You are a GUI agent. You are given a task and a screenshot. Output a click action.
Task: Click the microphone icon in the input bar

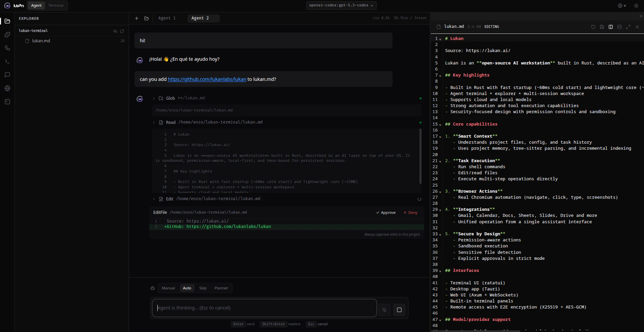click(x=385, y=310)
